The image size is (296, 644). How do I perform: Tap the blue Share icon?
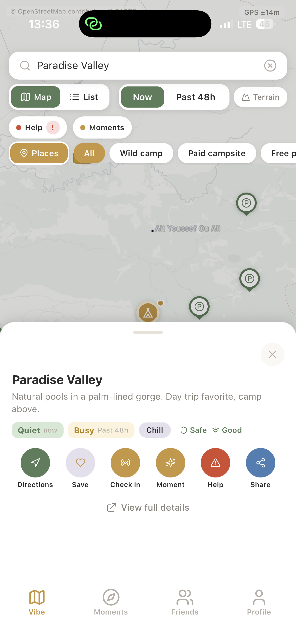[260, 462]
